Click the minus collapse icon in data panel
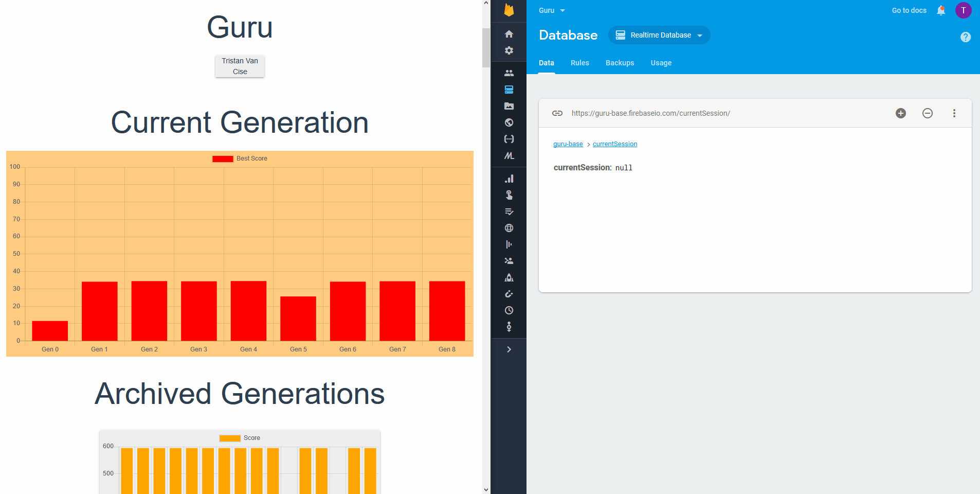Screen dimensions: 980x494 coord(928,113)
